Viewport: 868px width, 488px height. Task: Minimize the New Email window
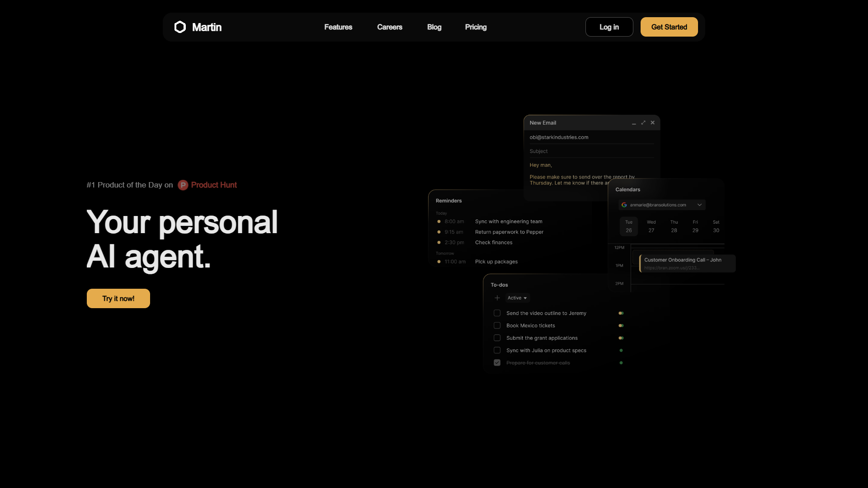point(634,123)
